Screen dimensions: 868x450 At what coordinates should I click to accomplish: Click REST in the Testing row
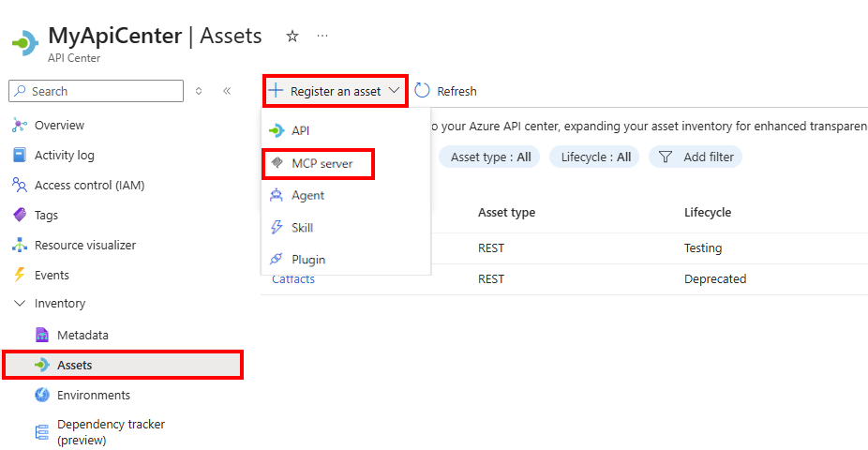(491, 248)
